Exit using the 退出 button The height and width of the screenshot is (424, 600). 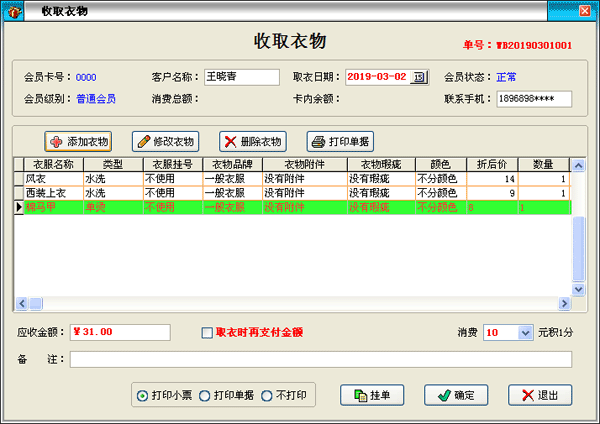point(540,395)
